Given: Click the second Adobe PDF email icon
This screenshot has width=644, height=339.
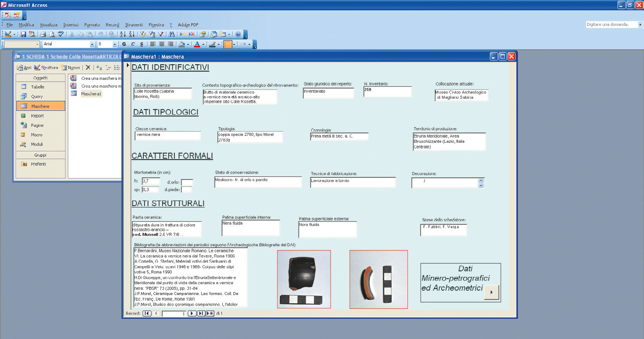Looking at the screenshot, I should [x=16, y=15].
